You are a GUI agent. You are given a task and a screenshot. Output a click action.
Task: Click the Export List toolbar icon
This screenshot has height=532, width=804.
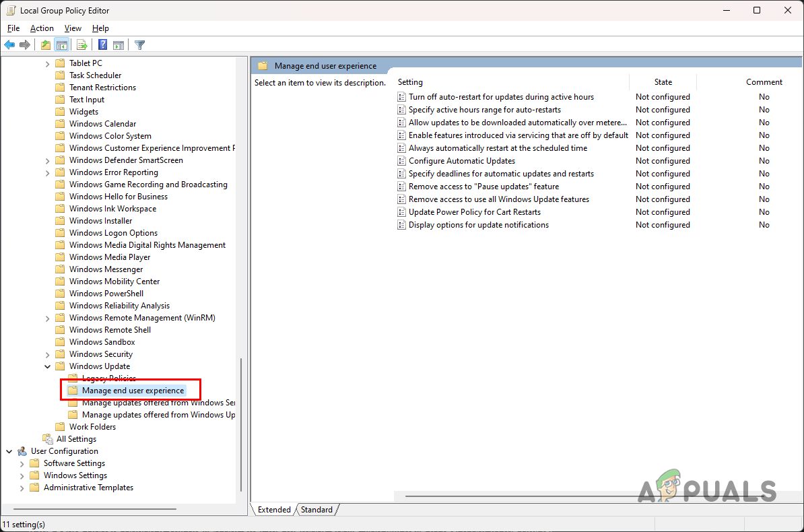pyautogui.click(x=82, y=45)
